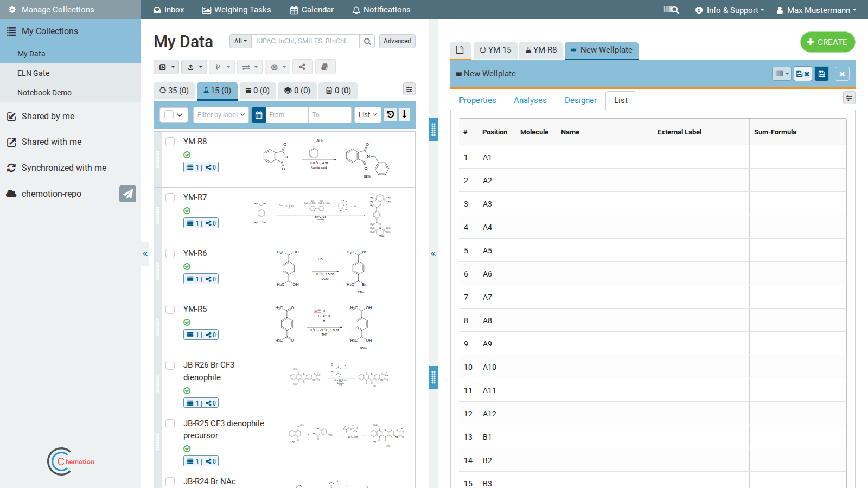Image resolution: width=868 pixels, height=488 pixels.
Task: Click the chemotion-repo paper plane icon
Action: 127,194
